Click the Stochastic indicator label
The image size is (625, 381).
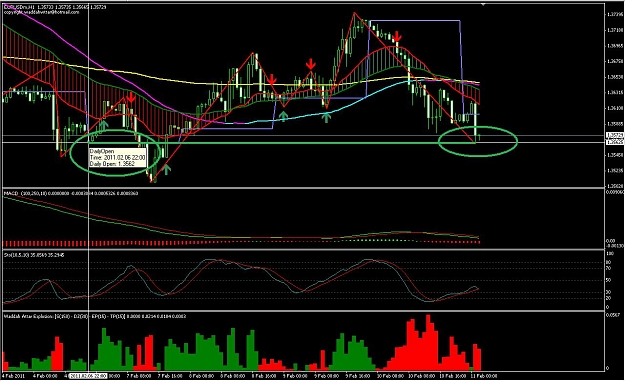click(34, 255)
